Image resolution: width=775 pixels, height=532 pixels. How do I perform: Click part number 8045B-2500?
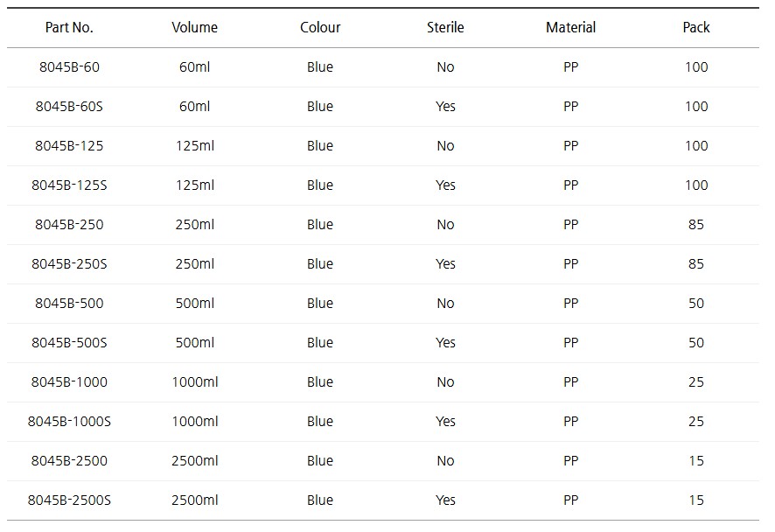pyautogui.click(x=69, y=461)
